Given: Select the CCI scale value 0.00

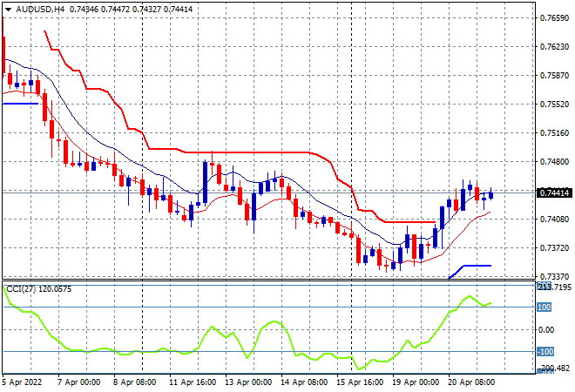Looking at the screenshot, I should [x=546, y=330].
